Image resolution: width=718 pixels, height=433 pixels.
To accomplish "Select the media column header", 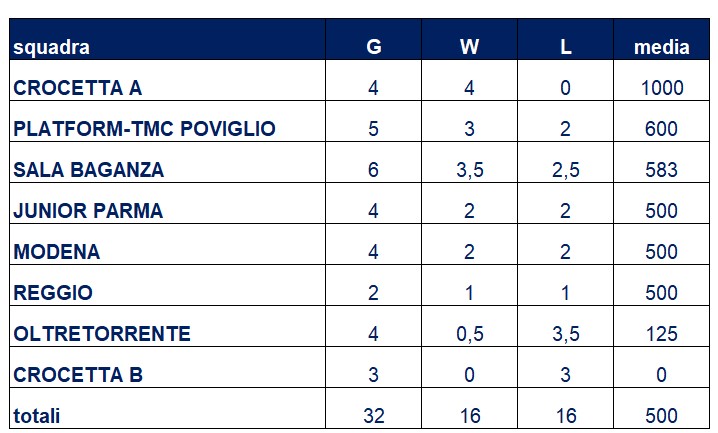I will pos(662,47).
